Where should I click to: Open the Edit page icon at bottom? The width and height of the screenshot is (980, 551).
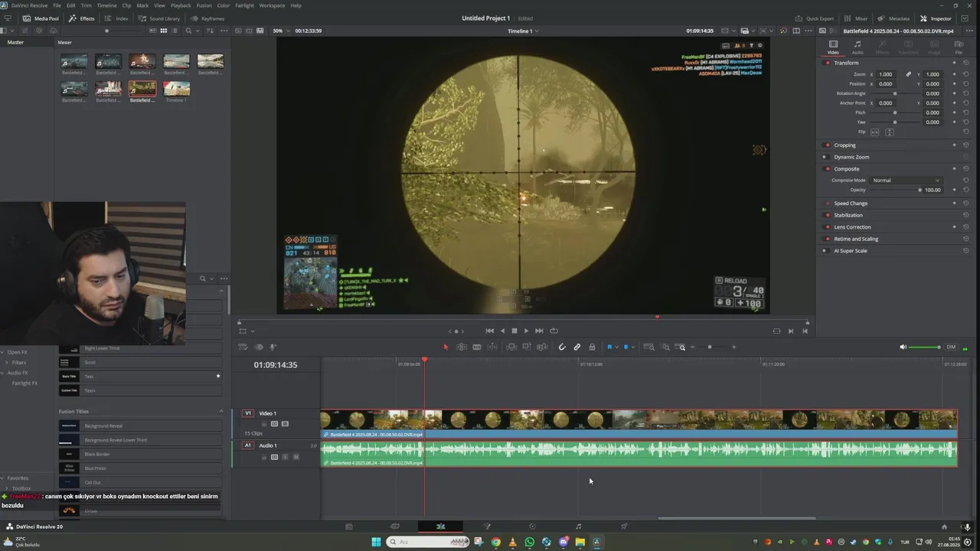(440, 527)
